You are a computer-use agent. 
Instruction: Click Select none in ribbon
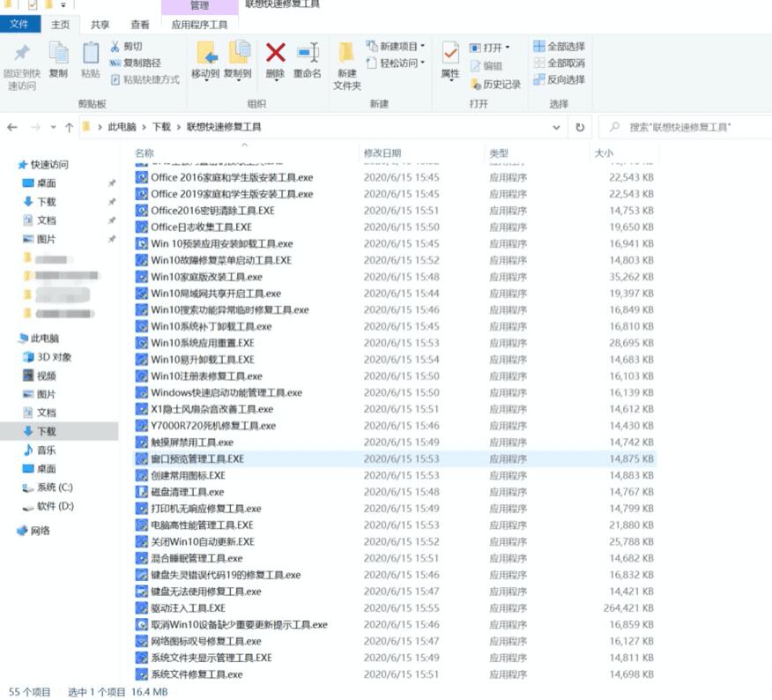[x=560, y=63]
